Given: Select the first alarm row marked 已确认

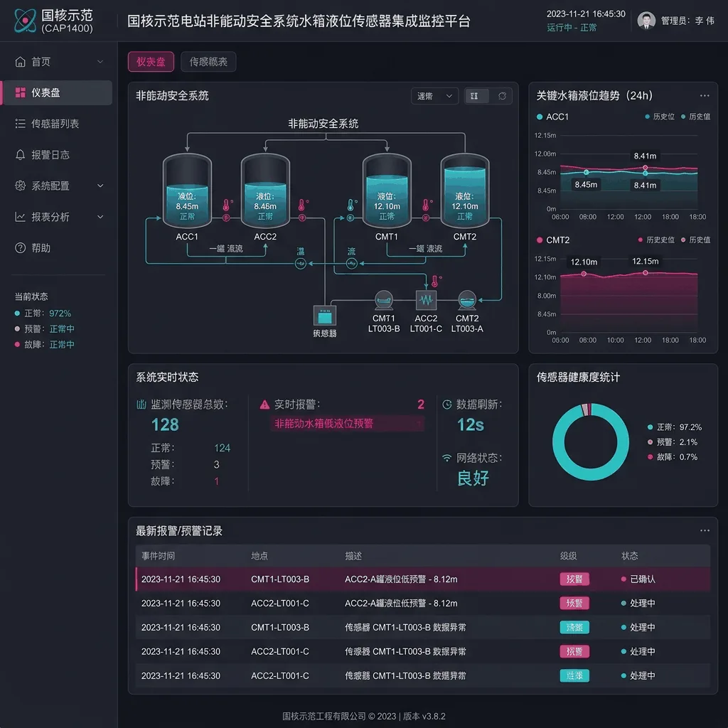Looking at the screenshot, I should (423, 579).
